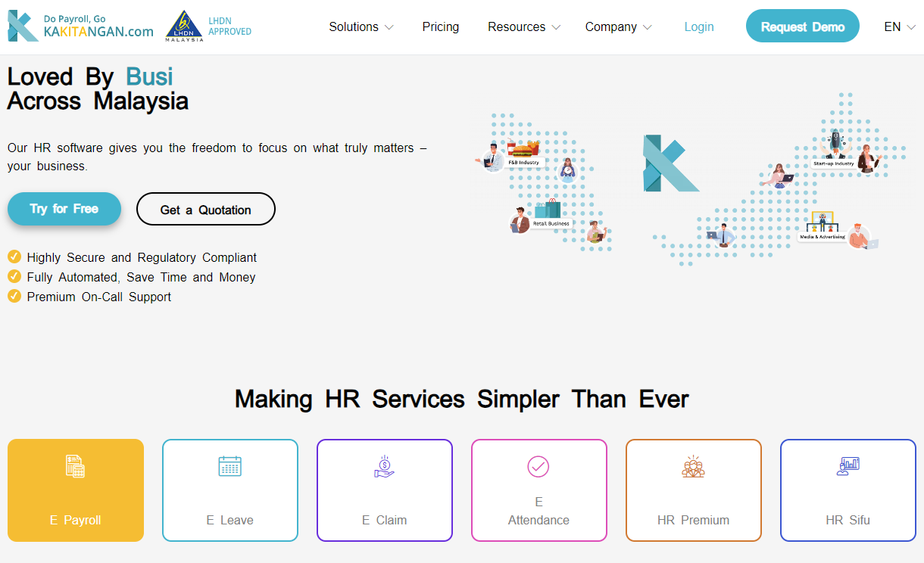924x563 pixels.
Task: Select the HR Sifu tab label
Action: [x=848, y=520]
